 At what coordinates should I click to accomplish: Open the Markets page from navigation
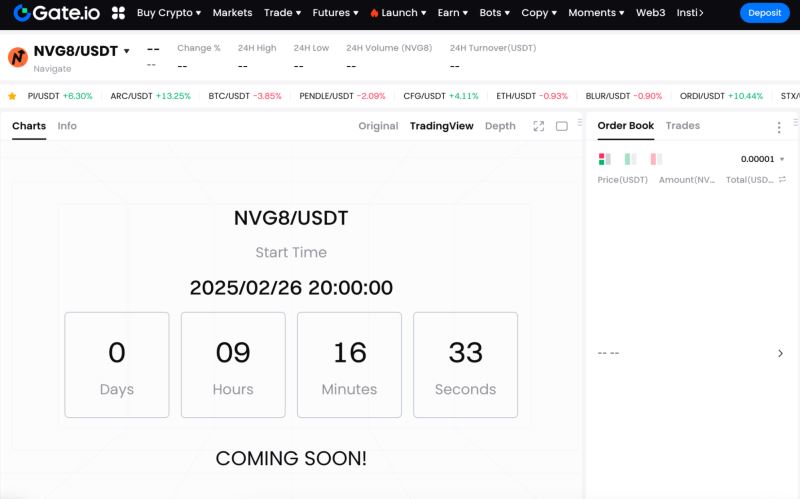232,13
